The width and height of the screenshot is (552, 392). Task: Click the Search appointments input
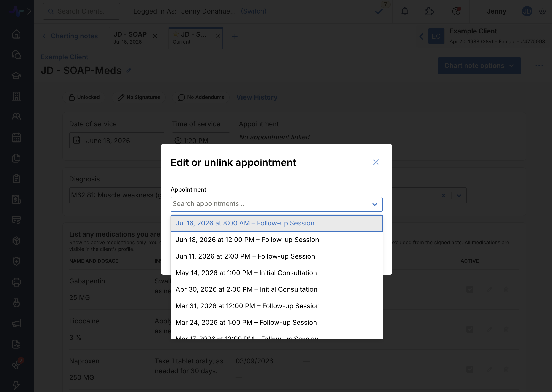(x=269, y=204)
